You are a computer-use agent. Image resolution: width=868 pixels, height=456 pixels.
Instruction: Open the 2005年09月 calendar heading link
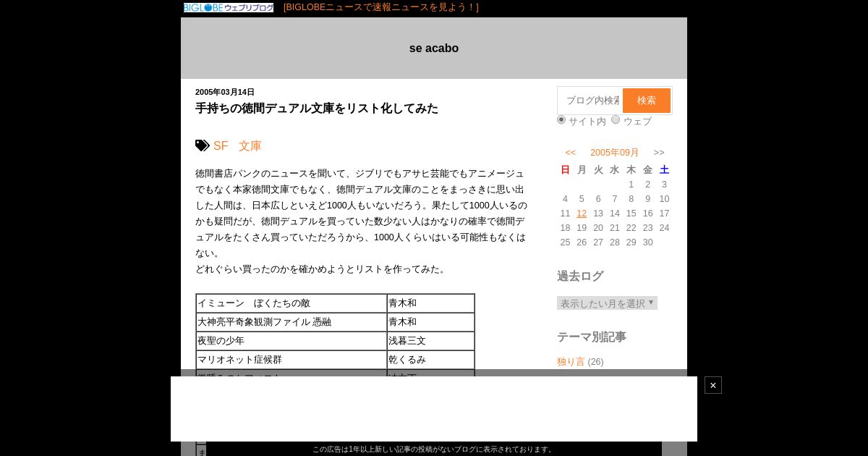(x=615, y=153)
